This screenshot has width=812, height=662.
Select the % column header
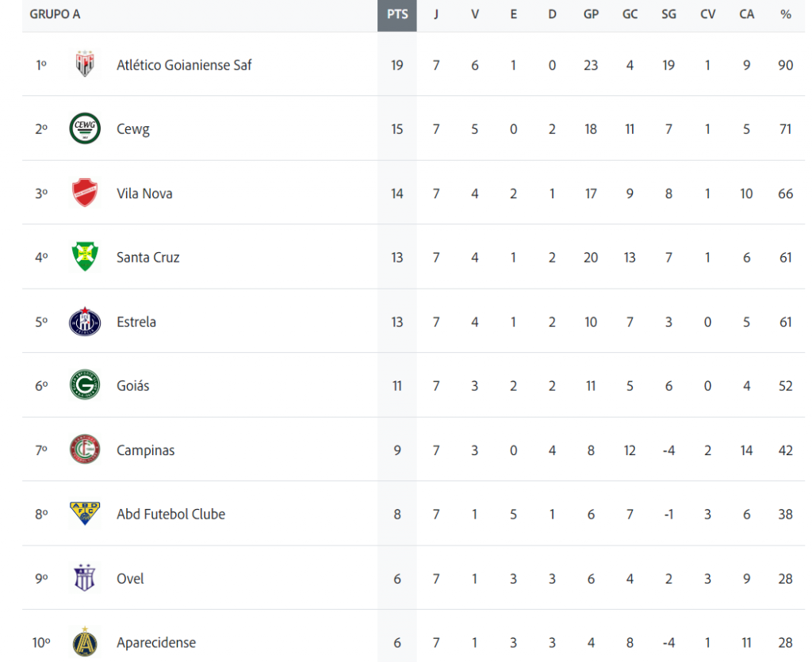[x=785, y=14]
